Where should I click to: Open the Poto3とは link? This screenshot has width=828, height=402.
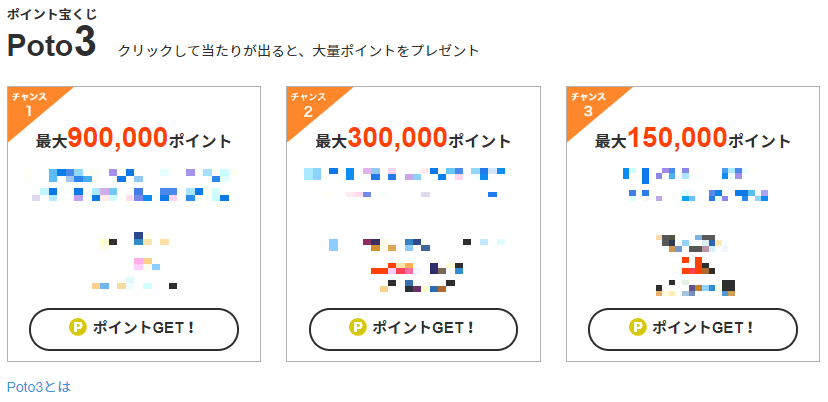pyautogui.click(x=39, y=387)
